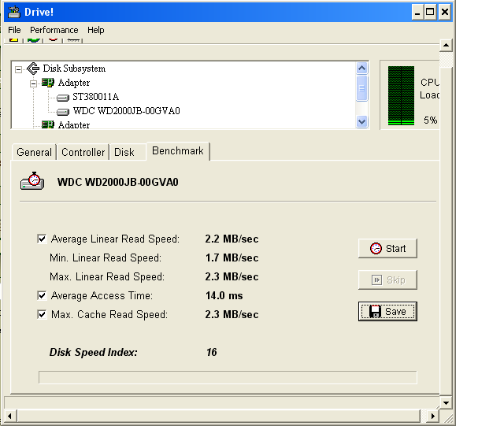The width and height of the screenshot is (504, 426).
Task: Select ST380011A in the device tree
Action: pos(96,97)
